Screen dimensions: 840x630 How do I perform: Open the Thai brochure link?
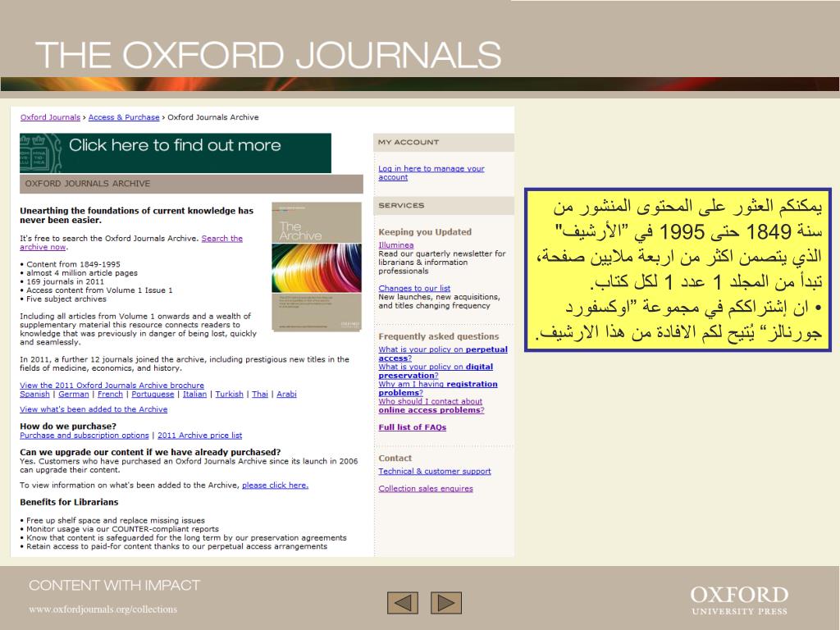coord(260,394)
